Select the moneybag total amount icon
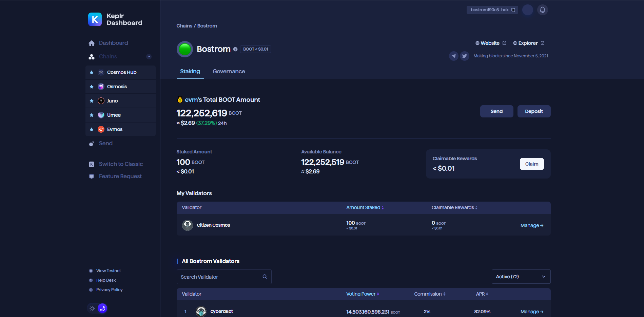The width and height of the screenshot is (644, 317). (180, 100)
